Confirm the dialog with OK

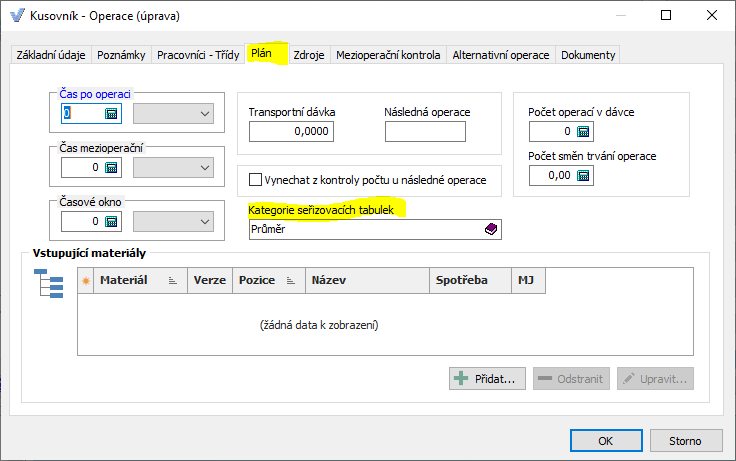coord(606,440)
